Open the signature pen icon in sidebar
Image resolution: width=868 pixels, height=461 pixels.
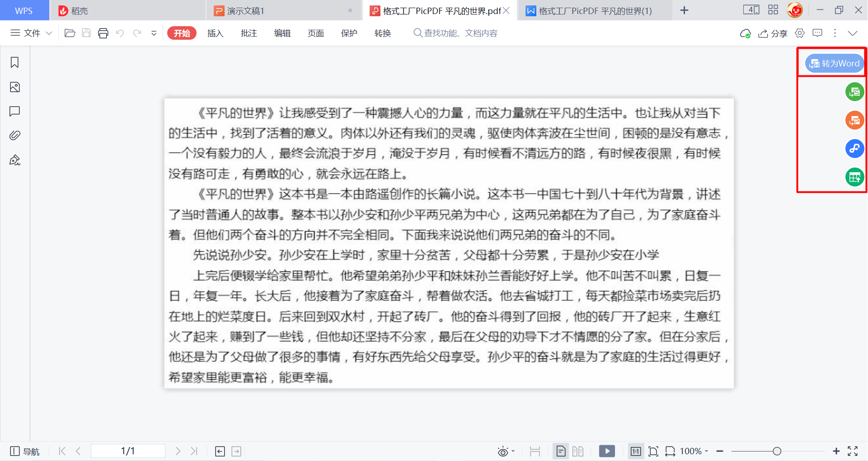(x=15, y=160)
